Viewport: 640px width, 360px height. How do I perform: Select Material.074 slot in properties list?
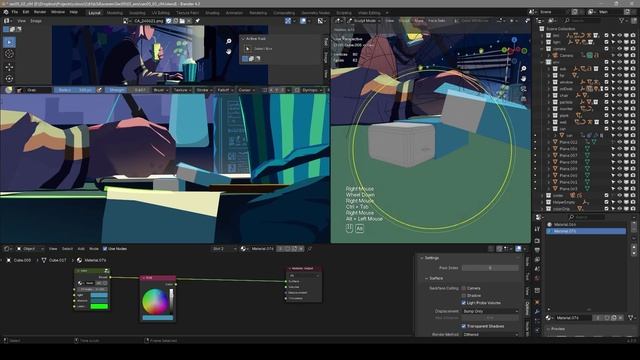(586, 231)
